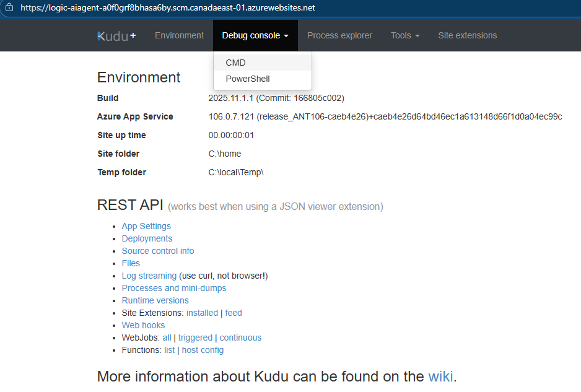Click the URL in the address bar
This screenshot has width=581, height=392.
coord(167,7)
